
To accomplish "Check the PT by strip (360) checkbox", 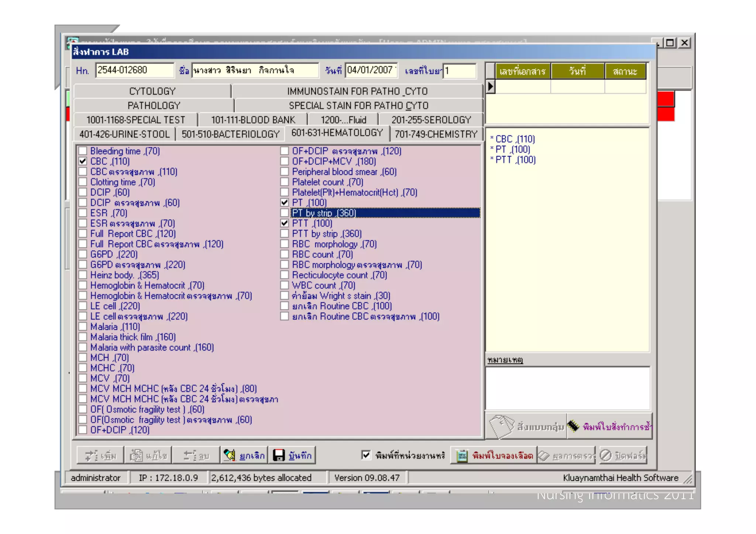I will [284, 213].
